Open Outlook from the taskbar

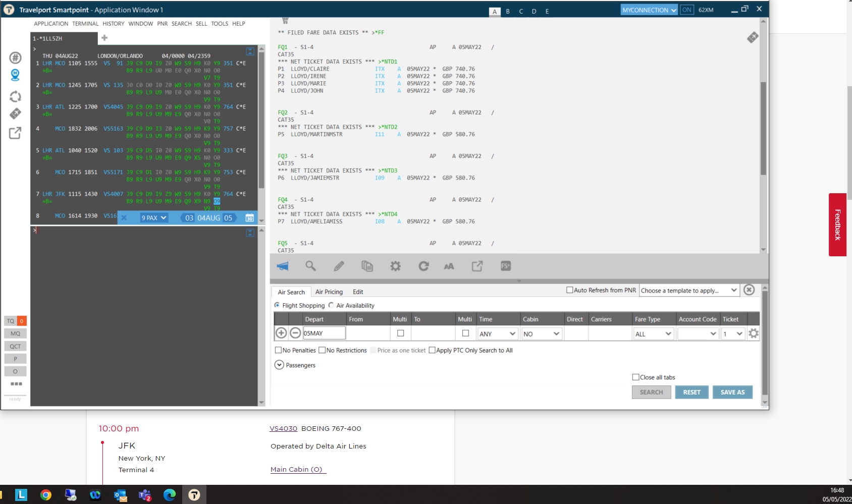tap(120, 495)
